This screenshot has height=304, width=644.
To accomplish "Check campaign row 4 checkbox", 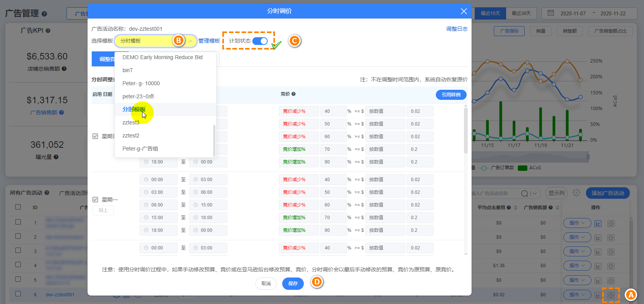I will 18,264.
